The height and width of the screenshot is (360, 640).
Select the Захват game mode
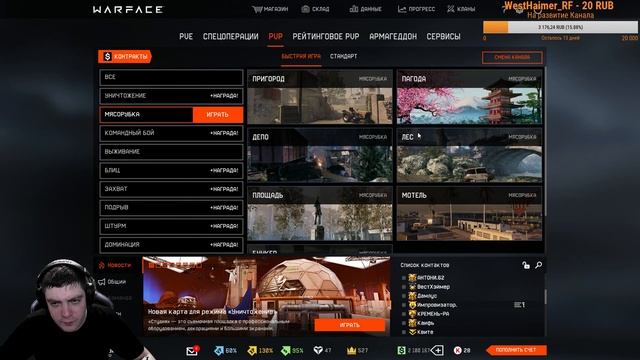[171, 189]
